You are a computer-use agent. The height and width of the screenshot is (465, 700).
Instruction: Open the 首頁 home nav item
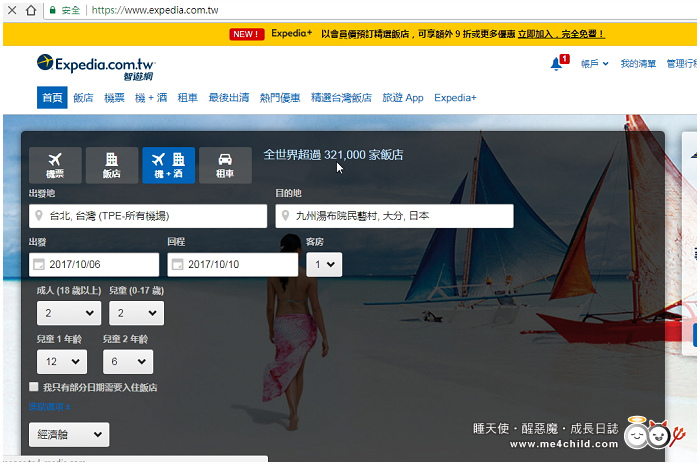pyautogui.click(x=52, y=98)
